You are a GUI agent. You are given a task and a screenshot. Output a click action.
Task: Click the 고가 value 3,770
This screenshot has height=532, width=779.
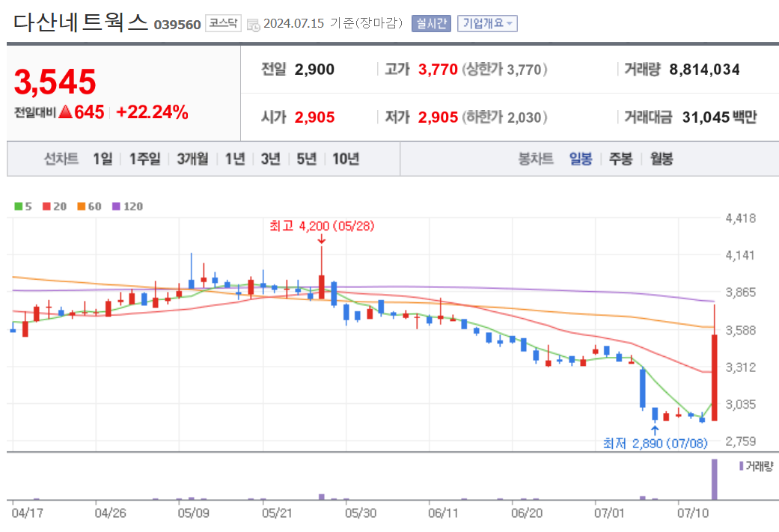pyautogui.click(x=438, y=70)
